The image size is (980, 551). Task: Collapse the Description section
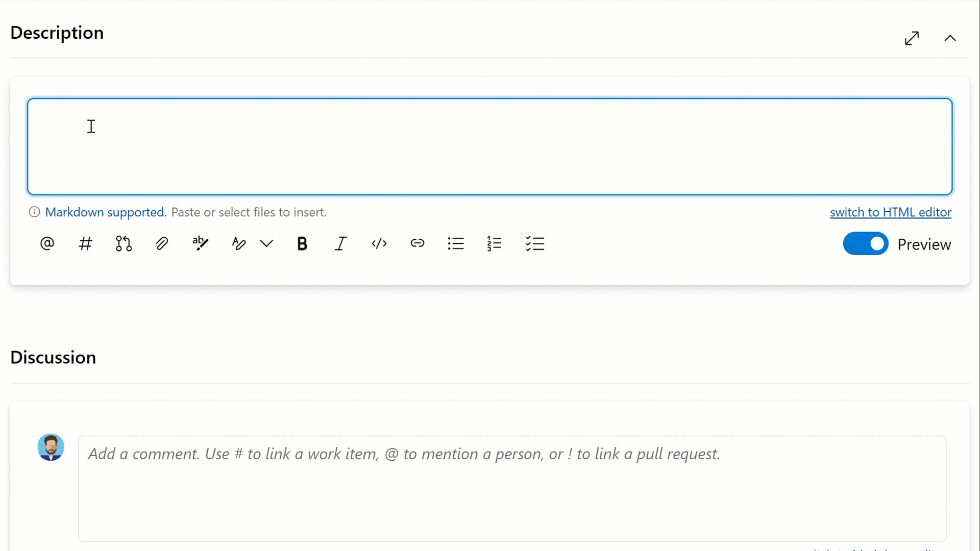(950, 38)
